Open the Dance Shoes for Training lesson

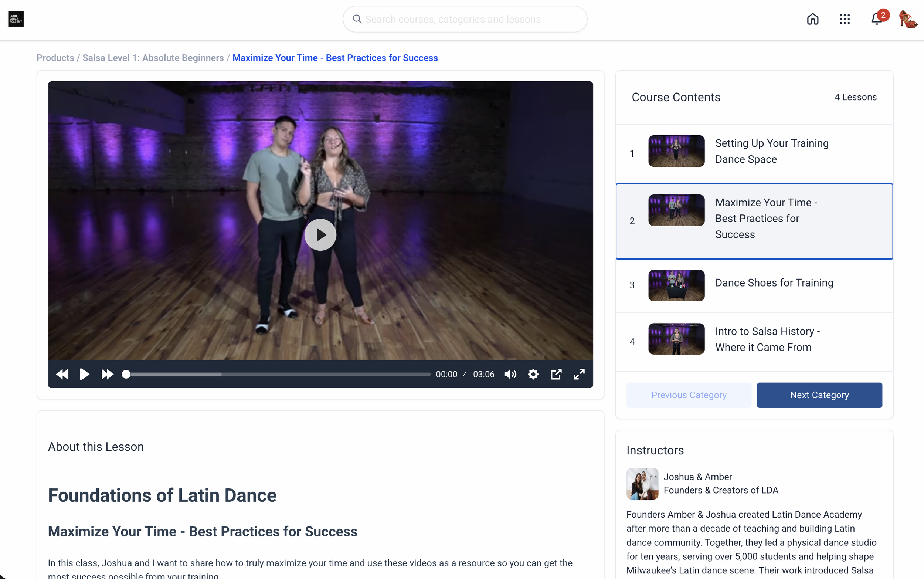click(774, 283)
